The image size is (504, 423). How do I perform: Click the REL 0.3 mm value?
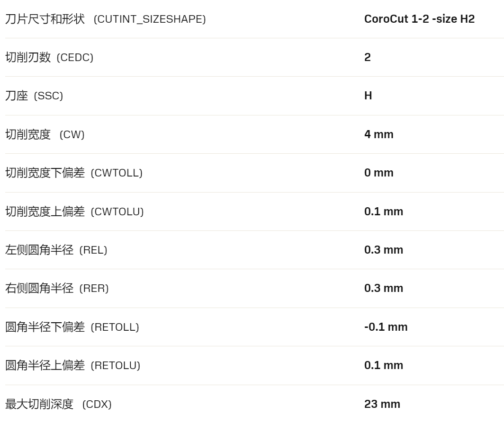click(x=384, y=250)
